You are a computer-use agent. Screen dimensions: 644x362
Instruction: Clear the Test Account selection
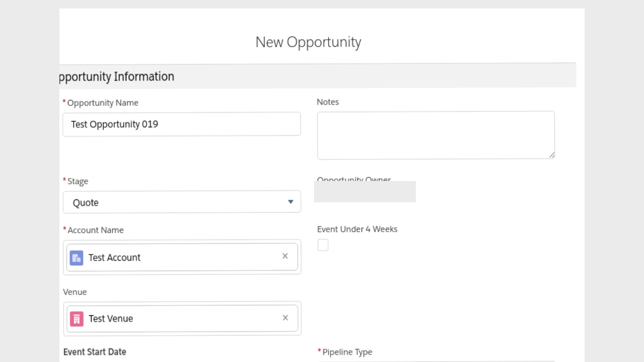[285, 256]
